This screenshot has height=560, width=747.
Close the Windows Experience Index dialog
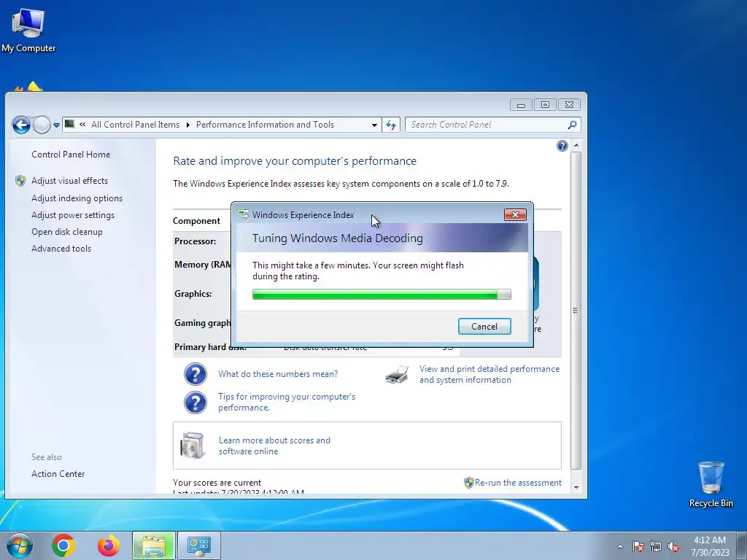[x=515, y=215]
